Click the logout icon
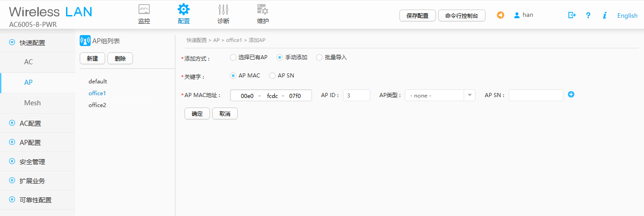Viewport: 644px width, 216px height. [572, 15]
